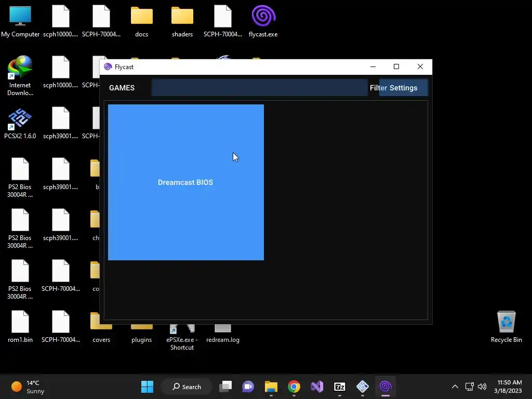532x399 pixels.
Task: Click the Flycast game filter field
Action: (x=260, y=88)
